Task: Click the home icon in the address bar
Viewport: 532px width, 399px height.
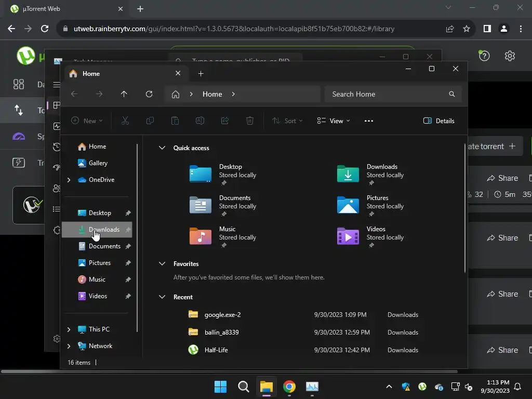Action: [176, 95]
